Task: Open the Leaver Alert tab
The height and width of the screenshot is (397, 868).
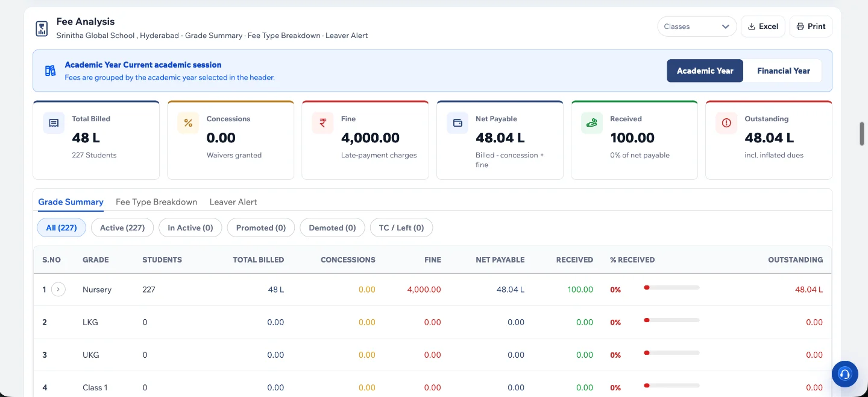Action: pos(233,202)
